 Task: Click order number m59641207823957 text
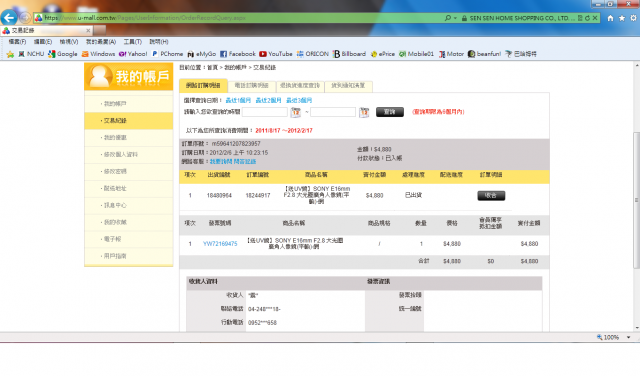236,144
